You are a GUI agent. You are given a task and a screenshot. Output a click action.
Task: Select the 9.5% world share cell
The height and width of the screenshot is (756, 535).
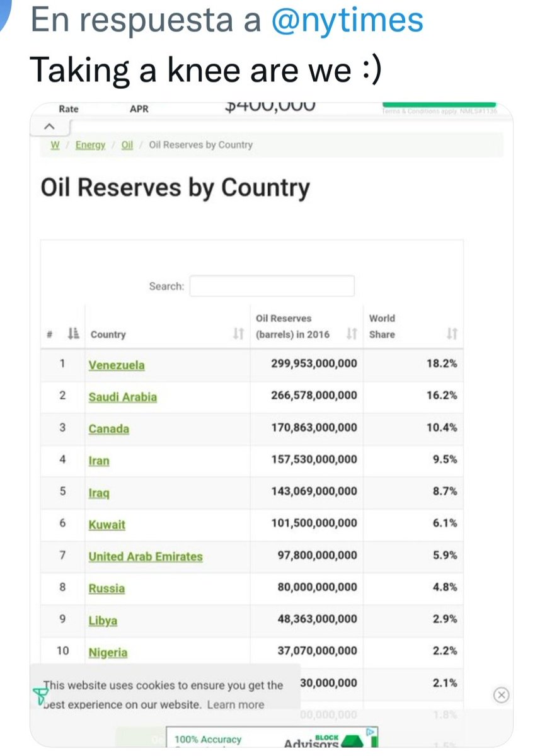[445, 459]
